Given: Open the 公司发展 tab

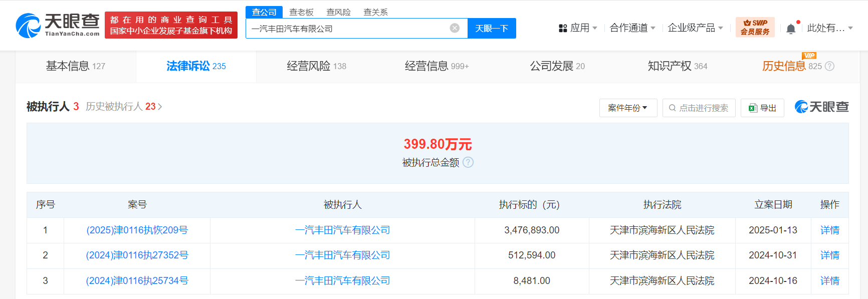Looking at the screenshot, I should pos(557,66).
